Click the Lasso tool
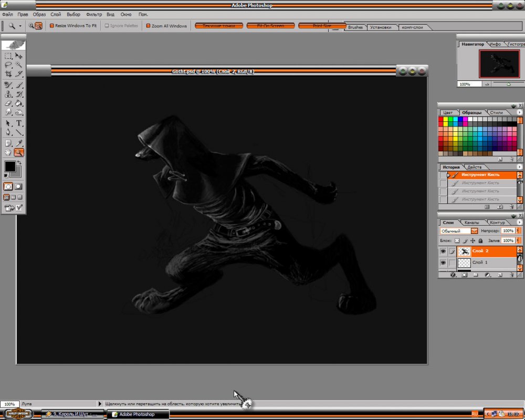Viewport: 525px width, 420px height. click(8, 65)
